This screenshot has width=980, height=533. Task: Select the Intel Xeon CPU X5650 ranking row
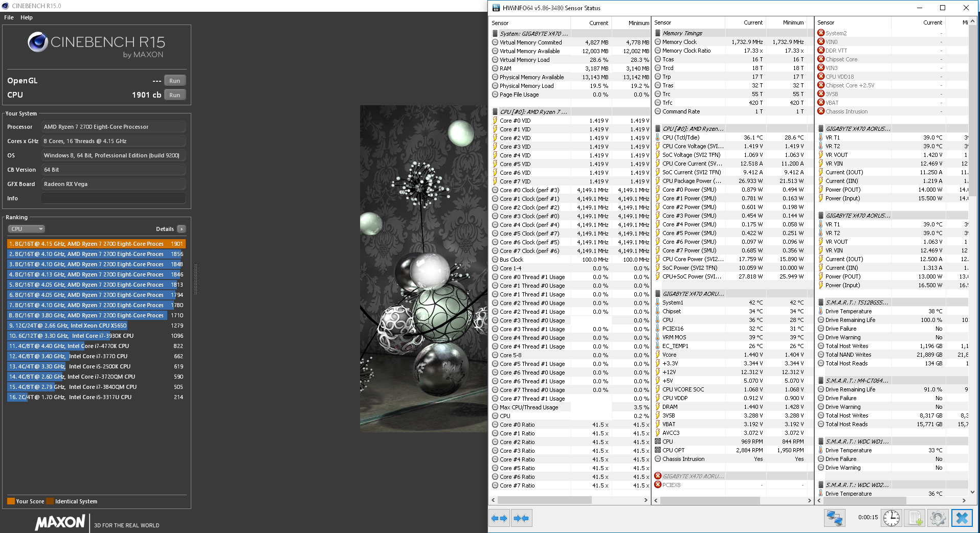tap(96, 326)
